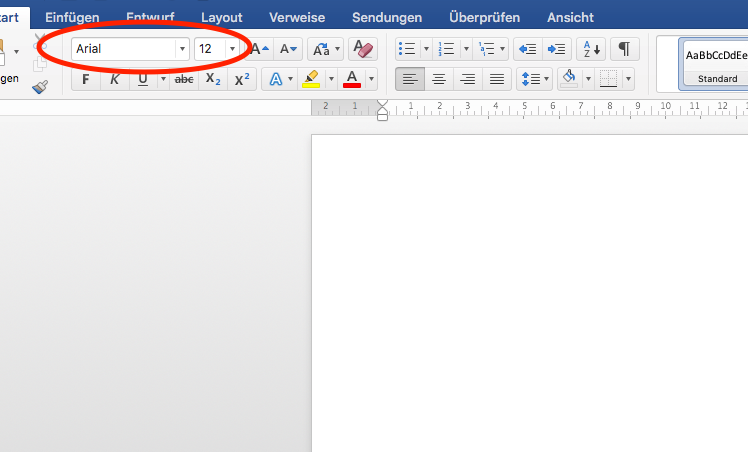Open multilevel list dropdown arrow

point(502,49)
